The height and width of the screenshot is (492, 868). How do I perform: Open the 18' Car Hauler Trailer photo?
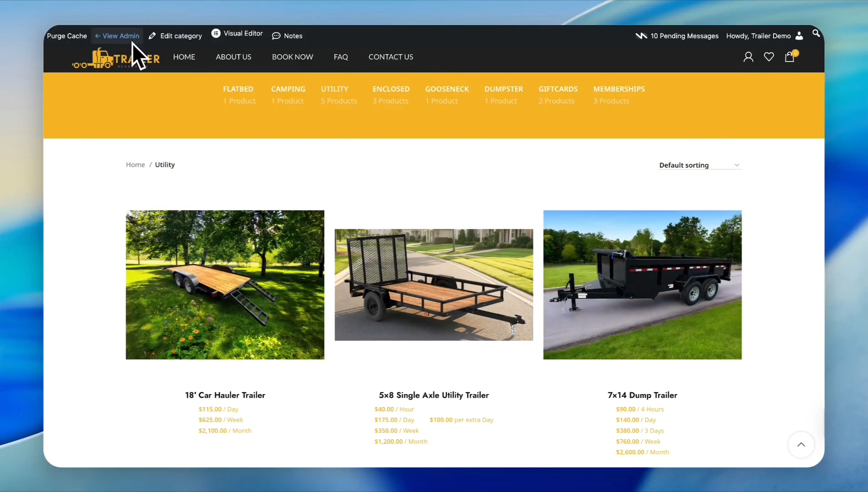225,285
